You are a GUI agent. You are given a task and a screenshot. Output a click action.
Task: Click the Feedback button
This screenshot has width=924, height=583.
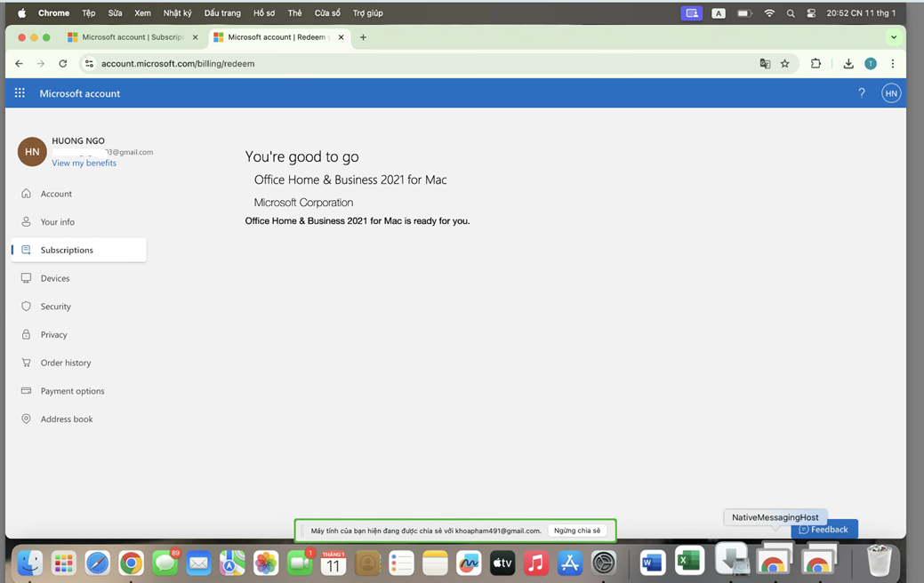click(824, 530)
